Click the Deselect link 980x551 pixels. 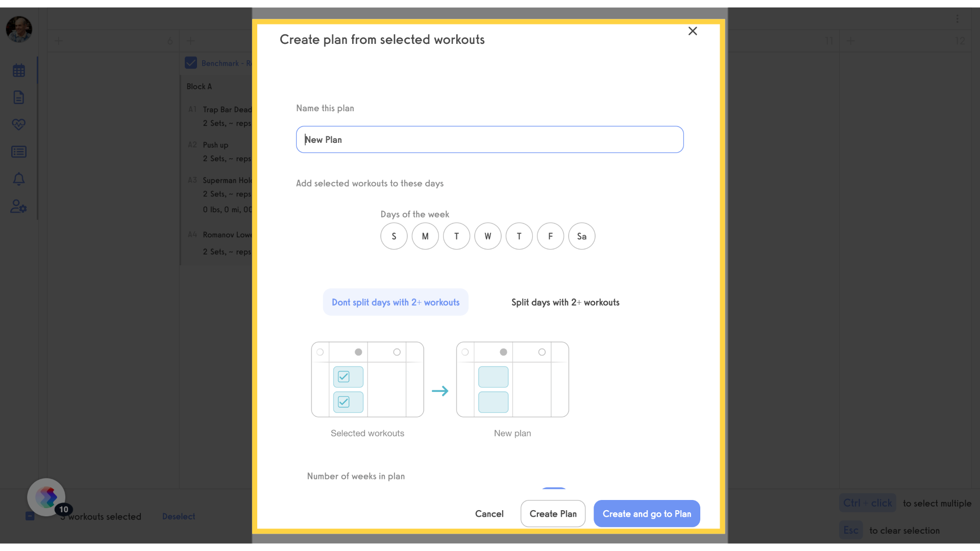(x=179, y=517)
